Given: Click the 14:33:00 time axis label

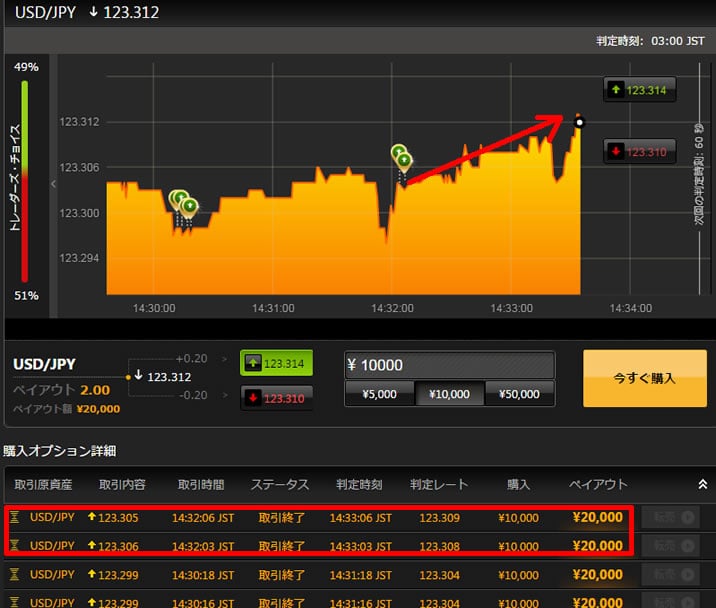Looking at the screenshot, I should coord(511,308).
